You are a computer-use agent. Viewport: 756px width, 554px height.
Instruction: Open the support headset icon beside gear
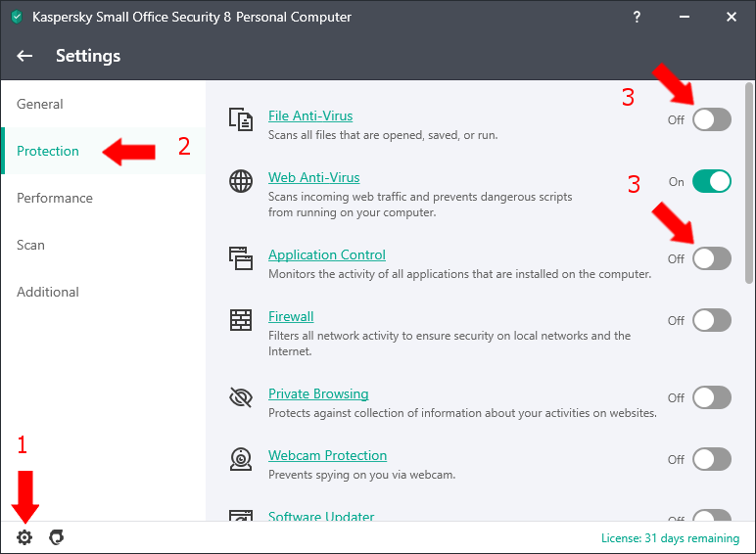click(x=57, y=537)
